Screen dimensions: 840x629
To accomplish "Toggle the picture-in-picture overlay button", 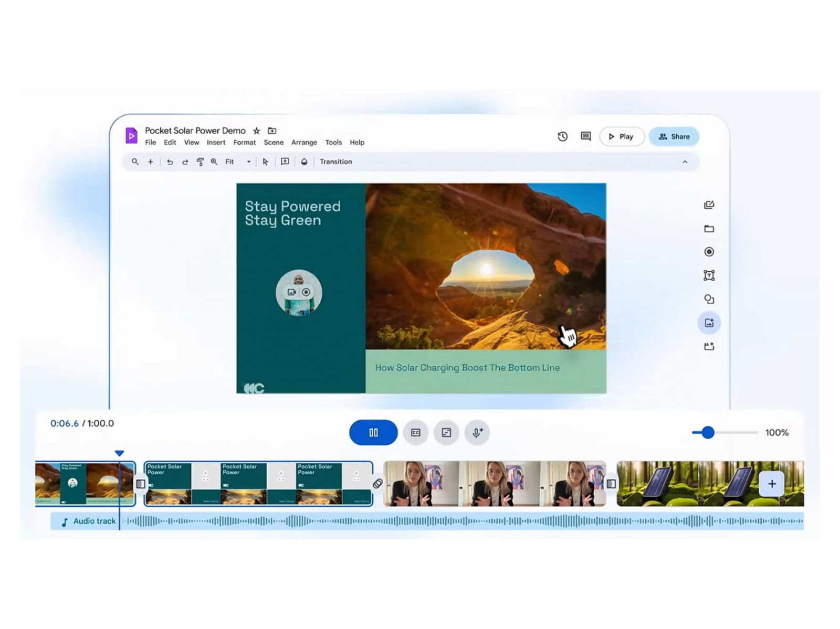I will pos(446,432).
